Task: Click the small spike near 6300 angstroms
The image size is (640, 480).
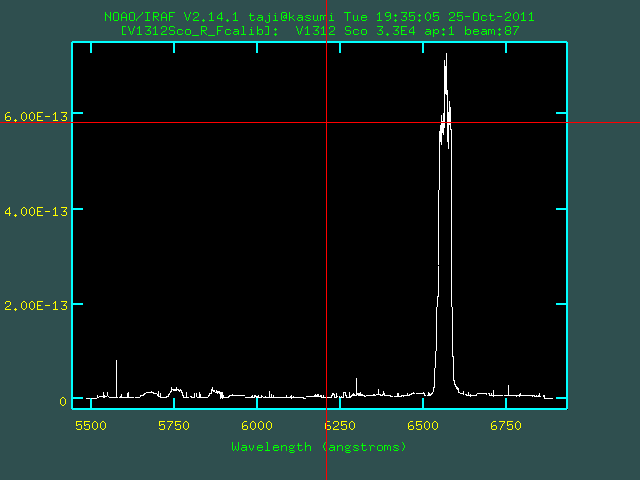Action: click(356, 386)
